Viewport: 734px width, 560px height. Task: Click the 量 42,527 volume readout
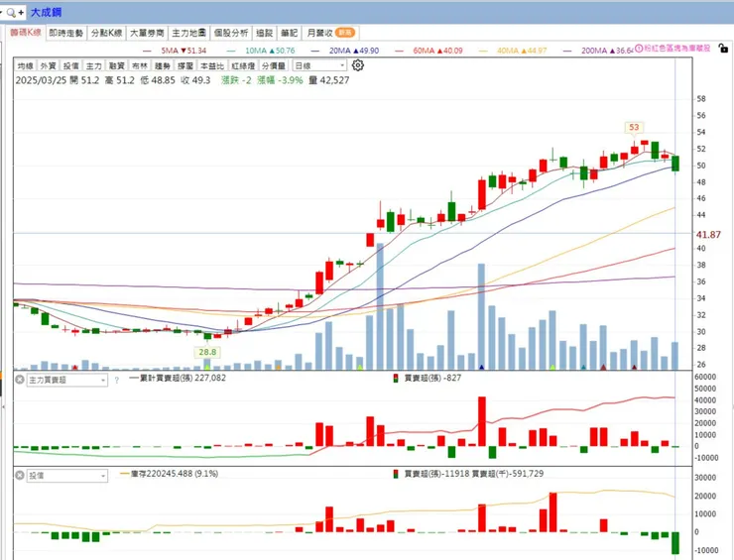(x=328, y=80)
